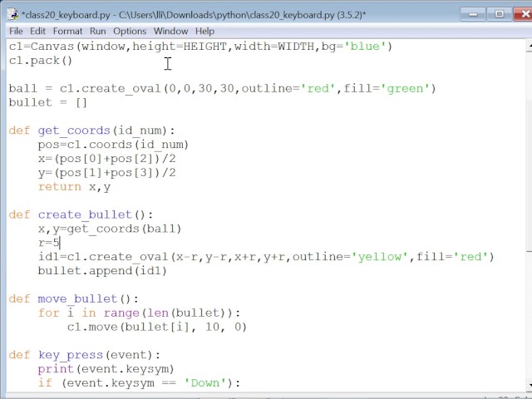
Task: Minimize the class20_keyboard.py window
Action: point(473,14)
